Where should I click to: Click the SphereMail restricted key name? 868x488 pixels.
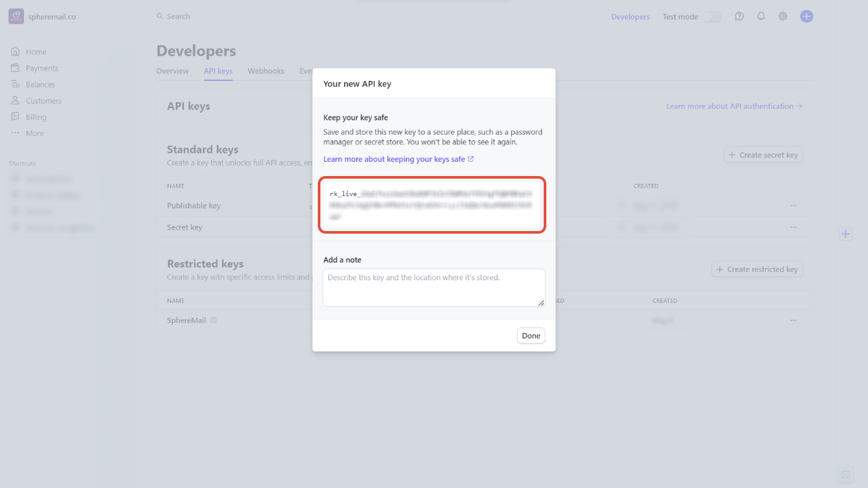186,320
